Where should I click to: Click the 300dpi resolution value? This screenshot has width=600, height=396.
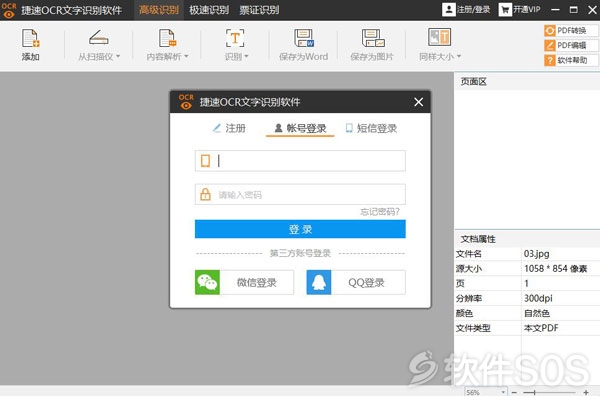[x=538, y=298]
